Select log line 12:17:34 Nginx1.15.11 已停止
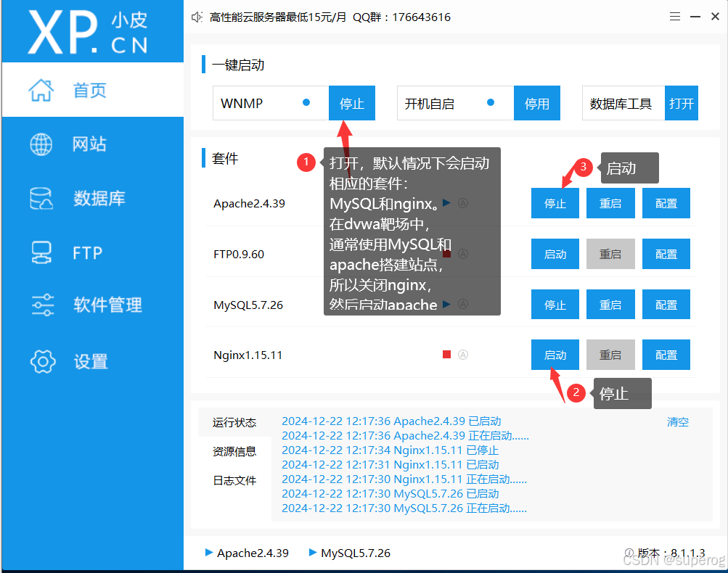728x573 pixels. pyautogui.click(x=390, y=450)
